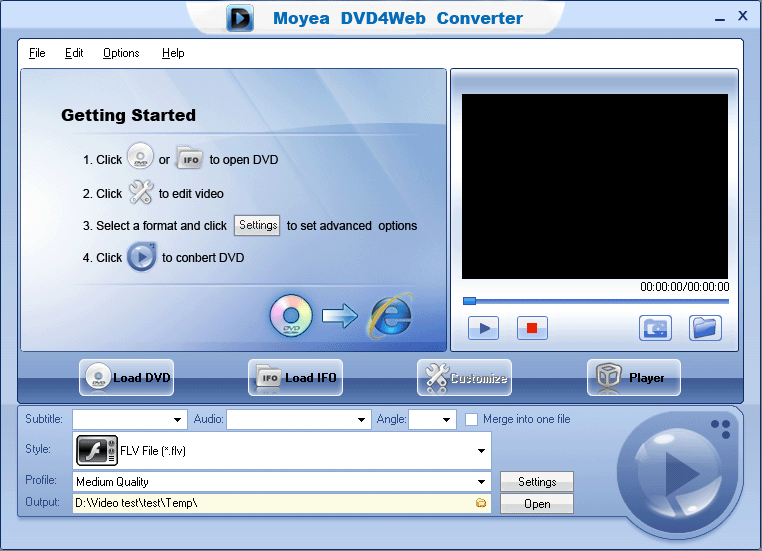Click the Open button beside Output
The image size is (762, 551).
click(x=537, y=504)
